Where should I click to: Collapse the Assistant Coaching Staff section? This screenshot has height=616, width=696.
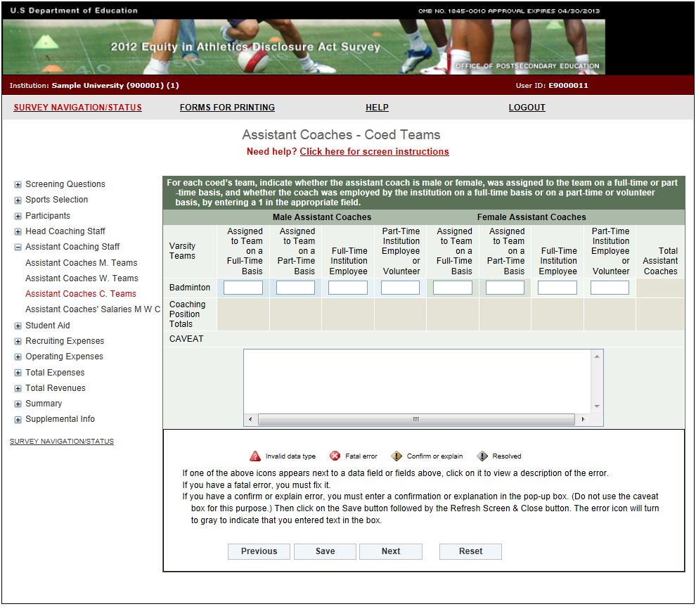18,247
